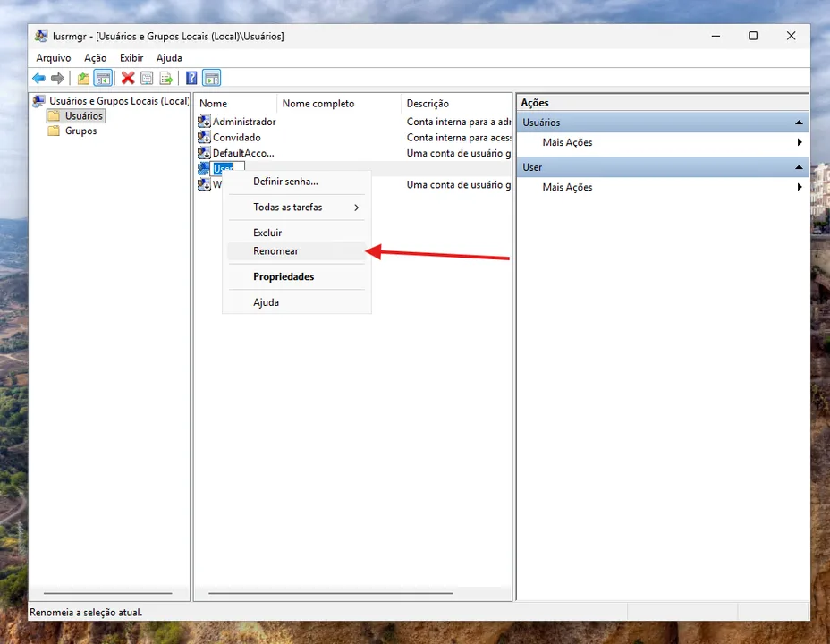This screenshot has width=830, height=644.
Task: Click the gray Forward arrow in toolbar
Action: (57, 79)
